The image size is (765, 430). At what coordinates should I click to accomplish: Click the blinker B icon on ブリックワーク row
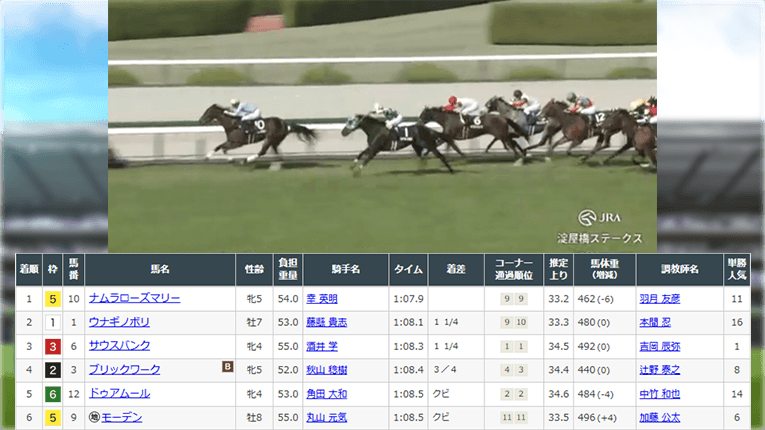227,366
